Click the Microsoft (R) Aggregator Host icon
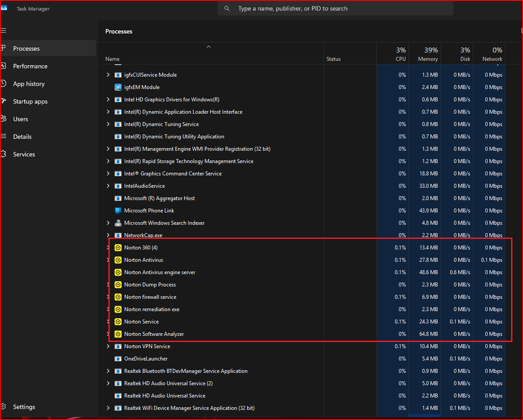Viewport: 523px width, 420px height. (x=118, y=198)
